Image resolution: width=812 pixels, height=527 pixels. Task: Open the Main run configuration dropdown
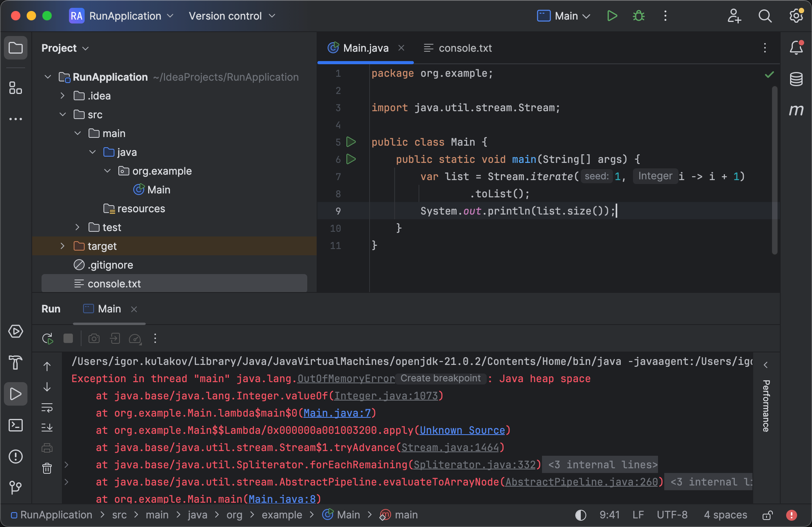coord(564,16)
